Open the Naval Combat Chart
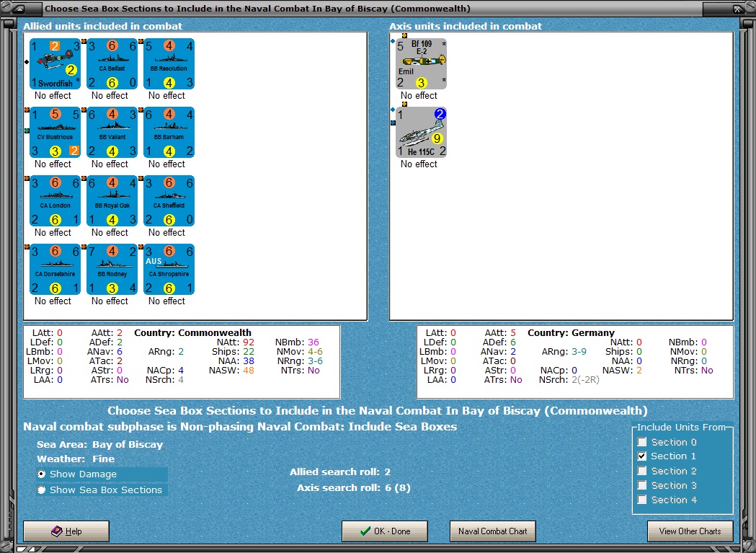Image resolution: width=756 pixels, height=553 pixels. coord(493,531)
